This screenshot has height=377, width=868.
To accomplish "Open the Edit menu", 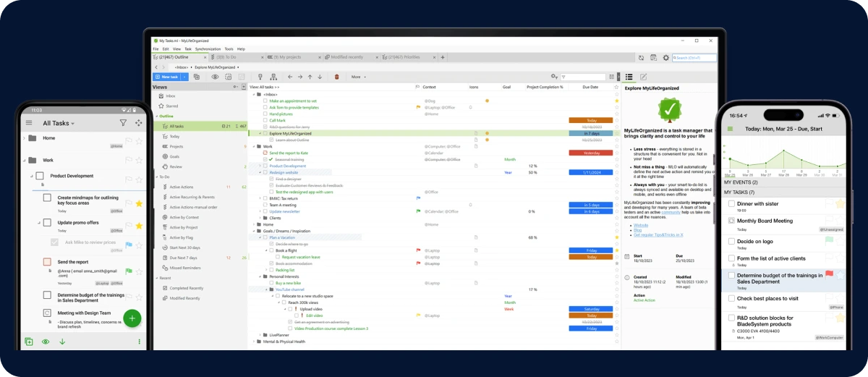I will tap(166, 49).
